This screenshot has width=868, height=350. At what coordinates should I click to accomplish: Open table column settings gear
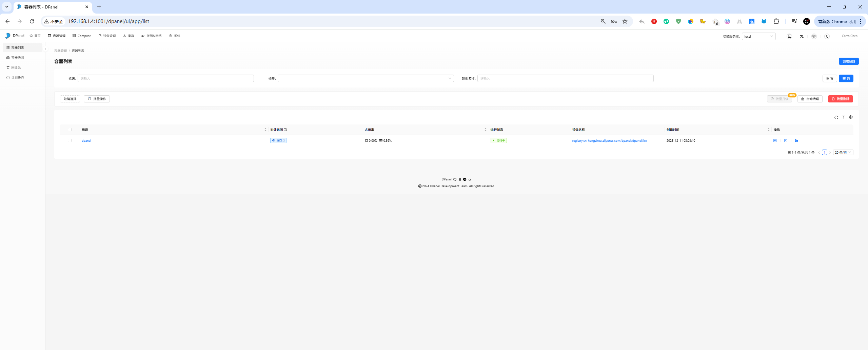click(x=851, y=117)
